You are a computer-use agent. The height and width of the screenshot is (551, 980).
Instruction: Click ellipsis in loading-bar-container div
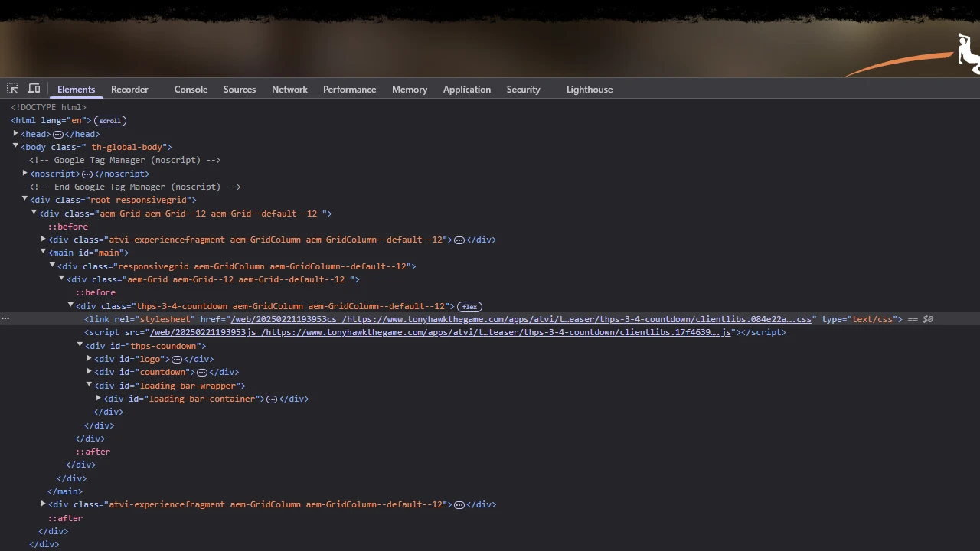(x=271, y=399)
